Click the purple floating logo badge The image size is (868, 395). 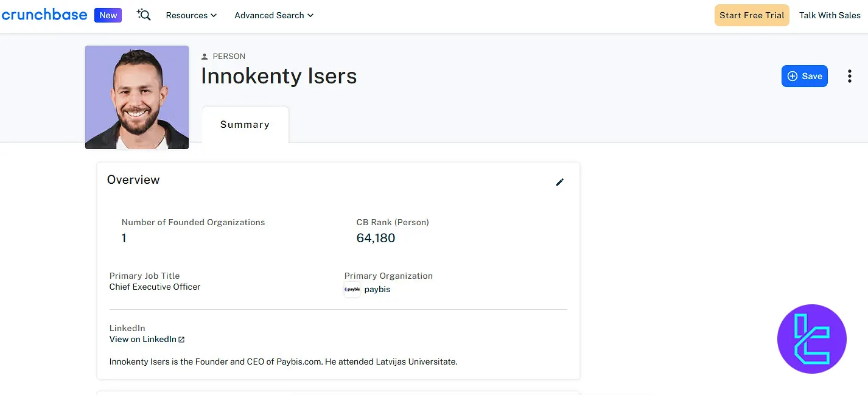coord(811,338)
